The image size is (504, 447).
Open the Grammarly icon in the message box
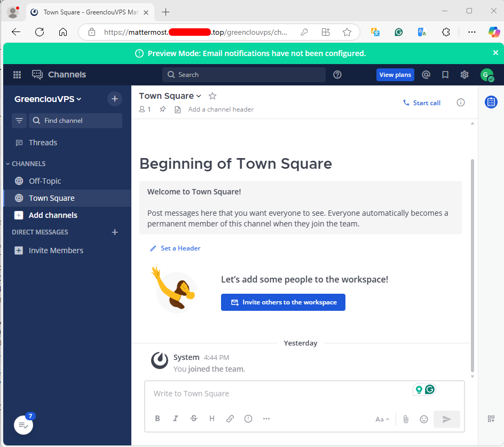pos(430,389)
